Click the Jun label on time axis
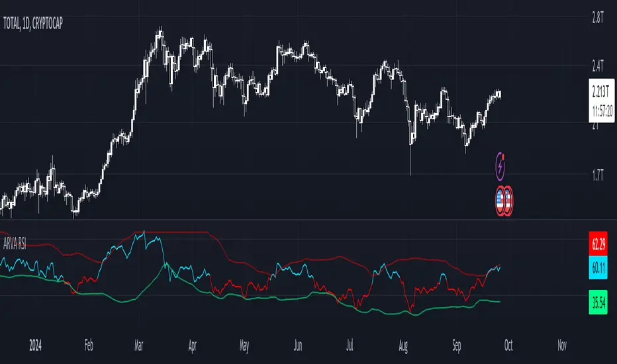The image size is (617, 364). [298, 345]
